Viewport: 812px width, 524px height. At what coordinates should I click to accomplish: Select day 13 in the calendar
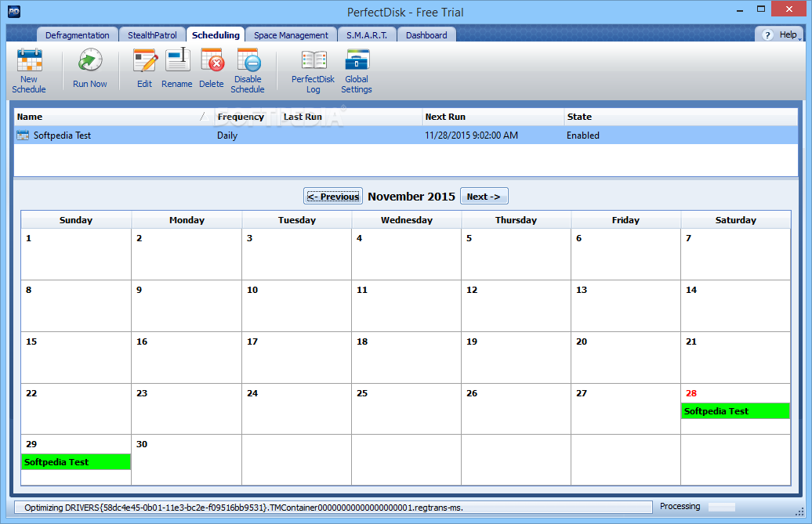[x=625, y=305]
